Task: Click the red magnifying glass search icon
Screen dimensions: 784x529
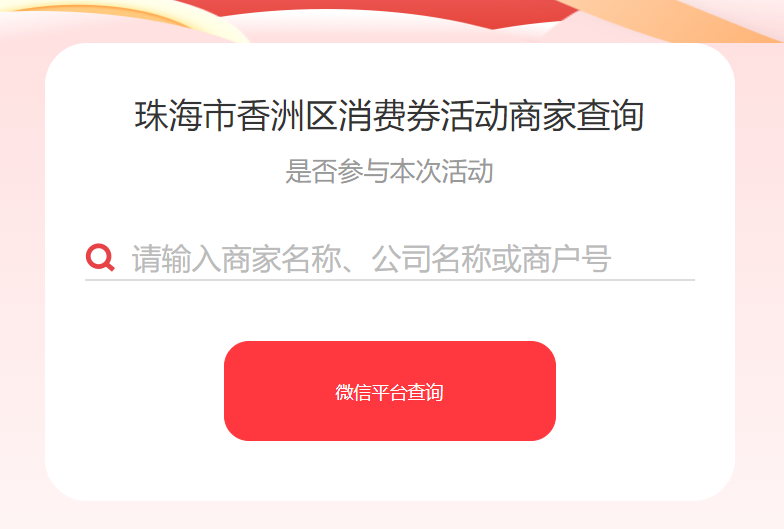Action: (100, 258)
